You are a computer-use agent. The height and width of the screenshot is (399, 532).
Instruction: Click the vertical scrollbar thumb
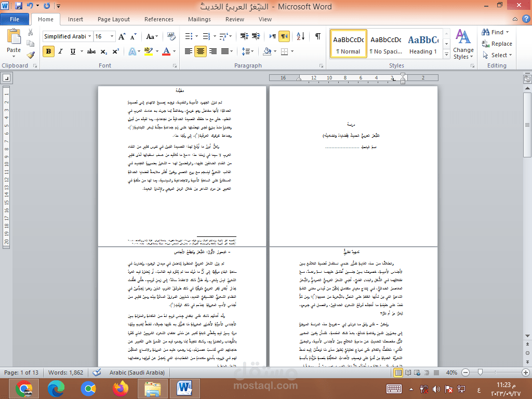[x=527, y=125]
